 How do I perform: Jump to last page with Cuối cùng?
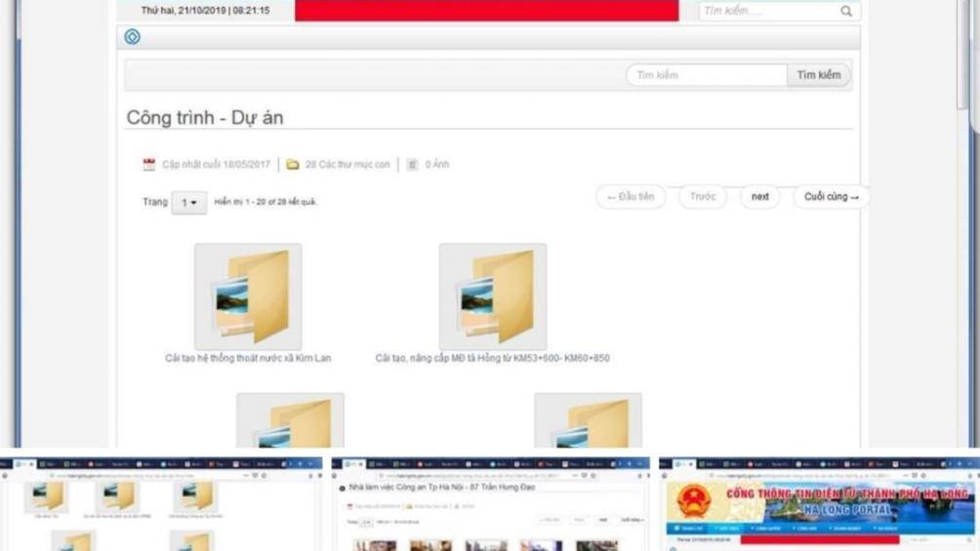coord(831,197)
